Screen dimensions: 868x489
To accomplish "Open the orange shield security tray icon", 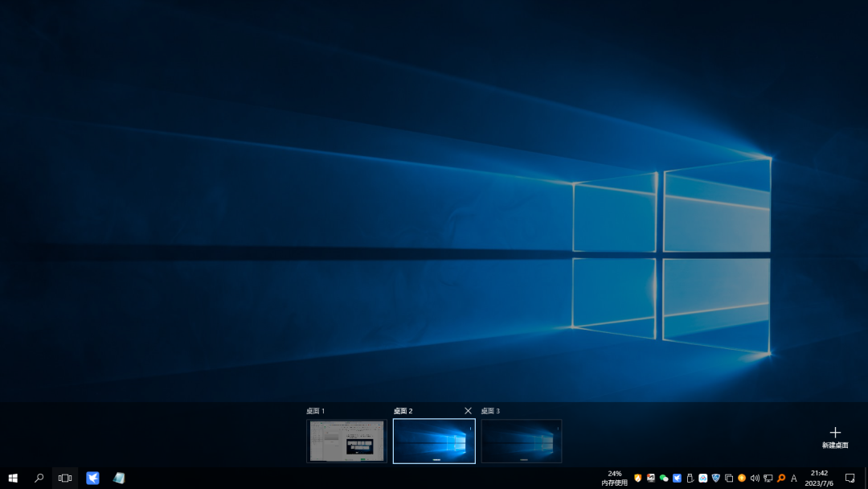I will click(637, 478).
